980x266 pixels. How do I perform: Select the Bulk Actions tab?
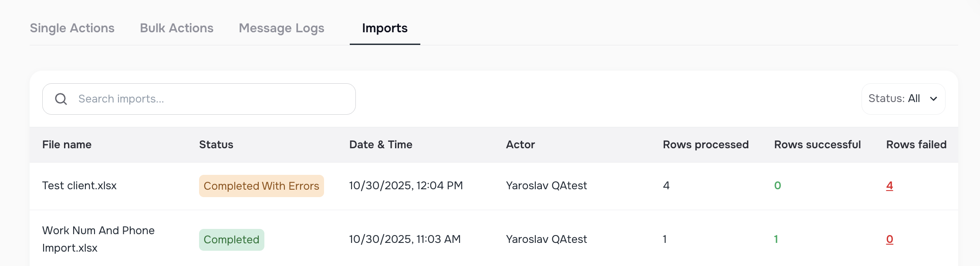176,28
